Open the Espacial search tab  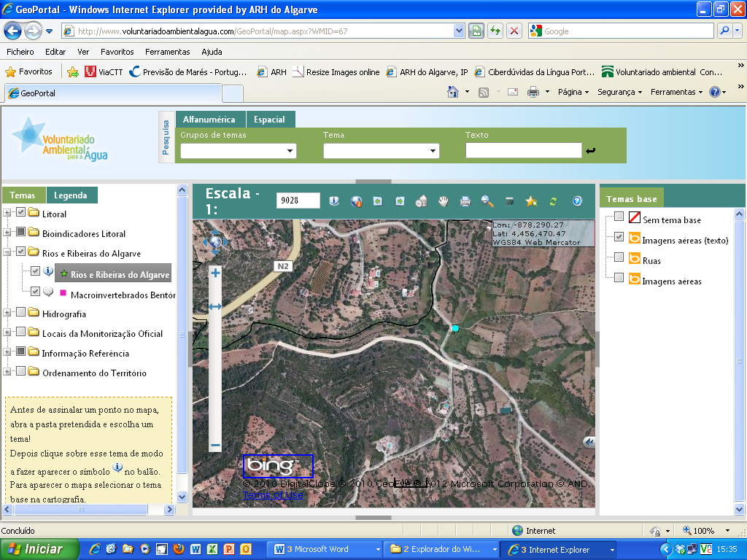[x=269, y=120]
